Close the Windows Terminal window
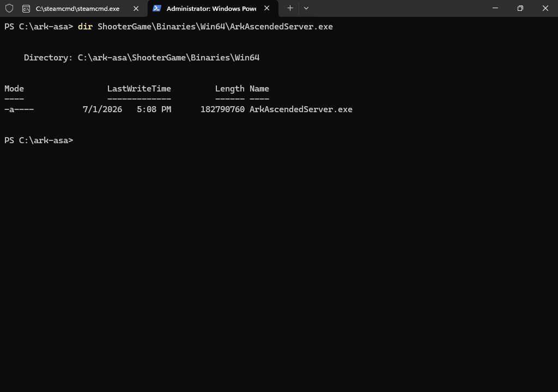558x392 pixels. tap(545, 8)
